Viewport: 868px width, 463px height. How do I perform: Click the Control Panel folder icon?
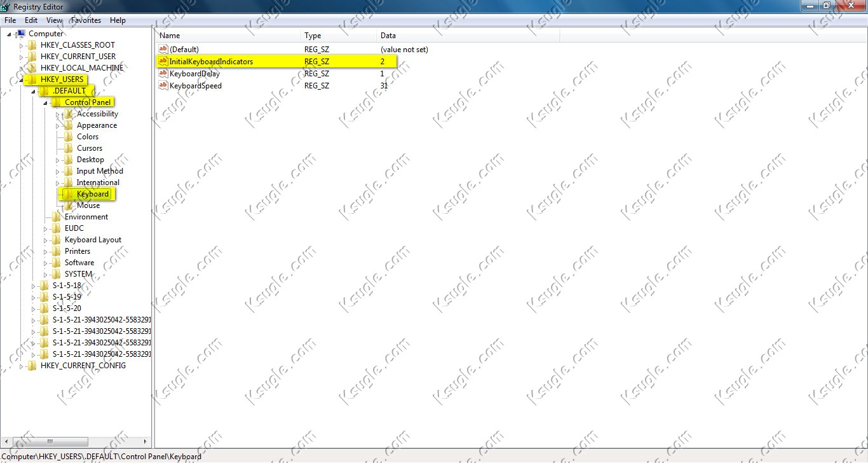pyautogui.click(x=57, y=102)
